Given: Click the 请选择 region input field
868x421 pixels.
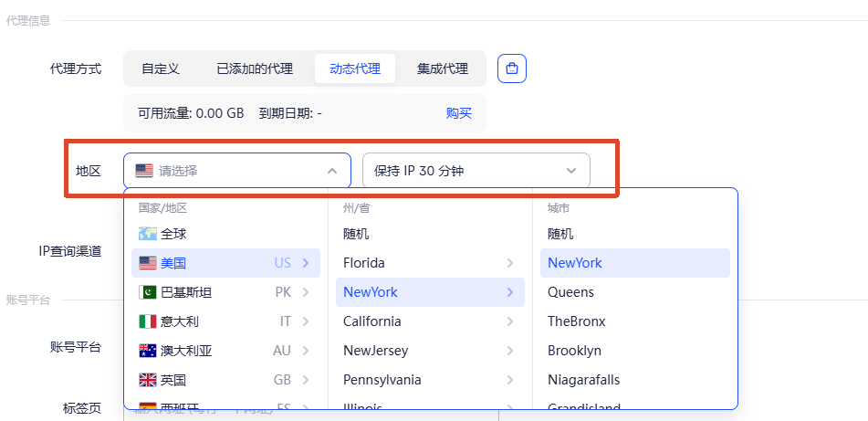Looking at the screenshot, I should (237, 171).
